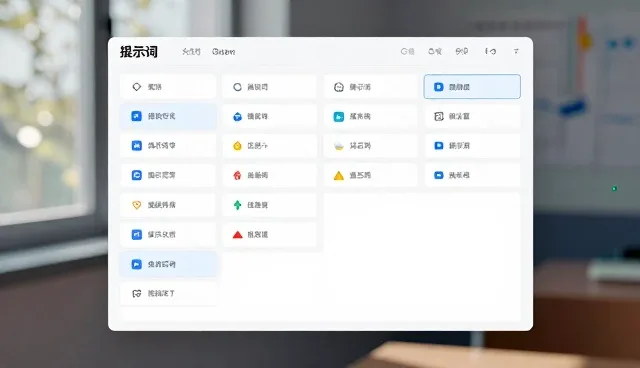Select the empty circle outline icon card

click(x=269, y=87)
